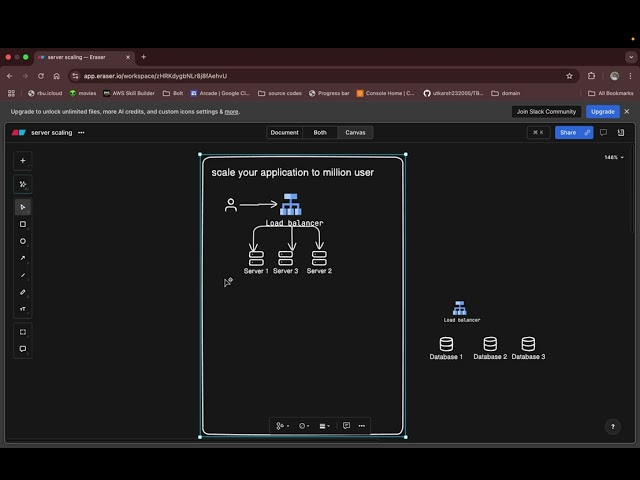
Task: Select the comment tool in left toolbar
Action: [x=23, y=349]
